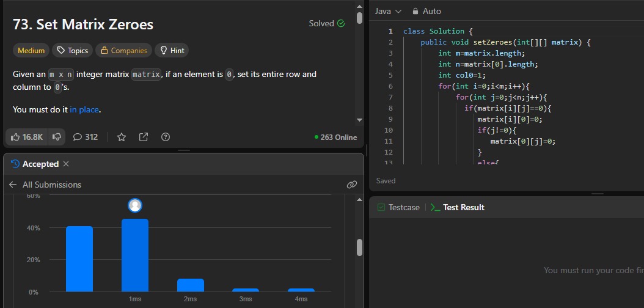Click the 16.8K likes count
The height and width of the screenshot is (308, 644).
32,137
